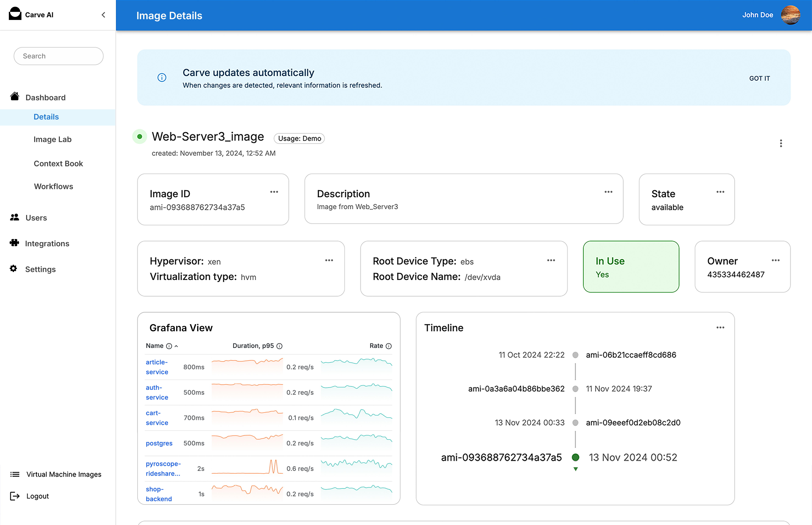This screenshot has width=812, height=525.
Task: Click the Dashboard menu label
Action: point(46,98)
